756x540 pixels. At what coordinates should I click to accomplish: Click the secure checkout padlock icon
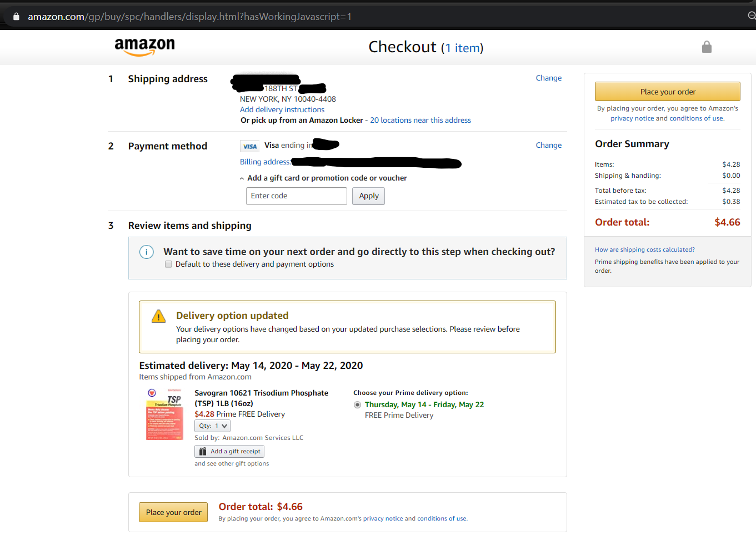pos(707,47)
